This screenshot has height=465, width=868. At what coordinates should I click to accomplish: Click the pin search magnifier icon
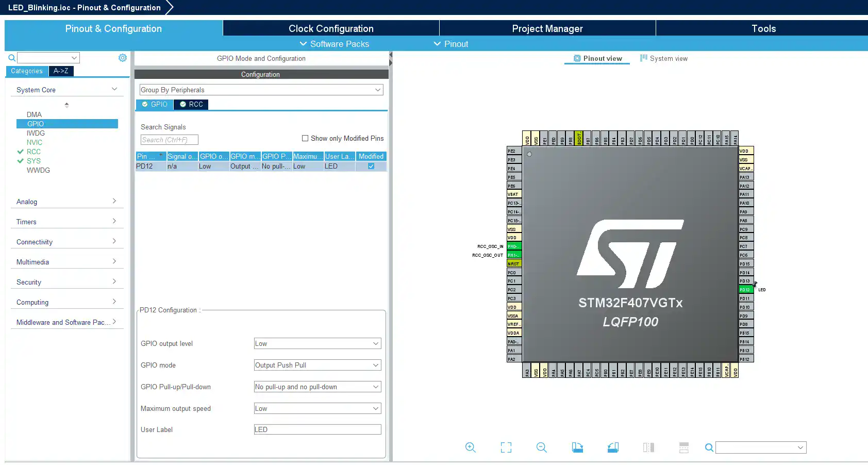tap(709, 447)
